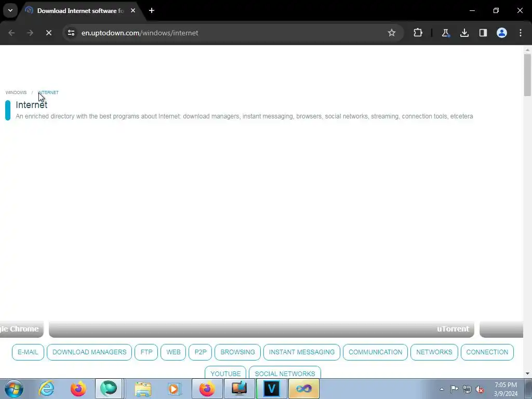Image resolution: width=532 pixels, height=399 pixels.
Task: Open the tab search dropdown arrow
Action: pyautogui.click(x=10, y=10)
